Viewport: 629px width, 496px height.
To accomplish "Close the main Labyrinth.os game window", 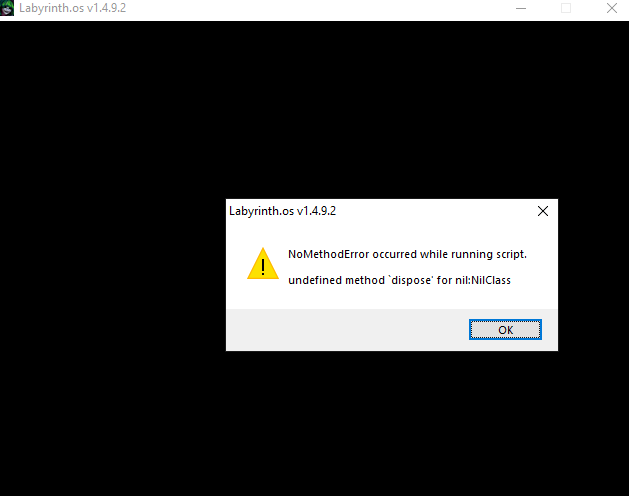I will click(x=611, y=8).
